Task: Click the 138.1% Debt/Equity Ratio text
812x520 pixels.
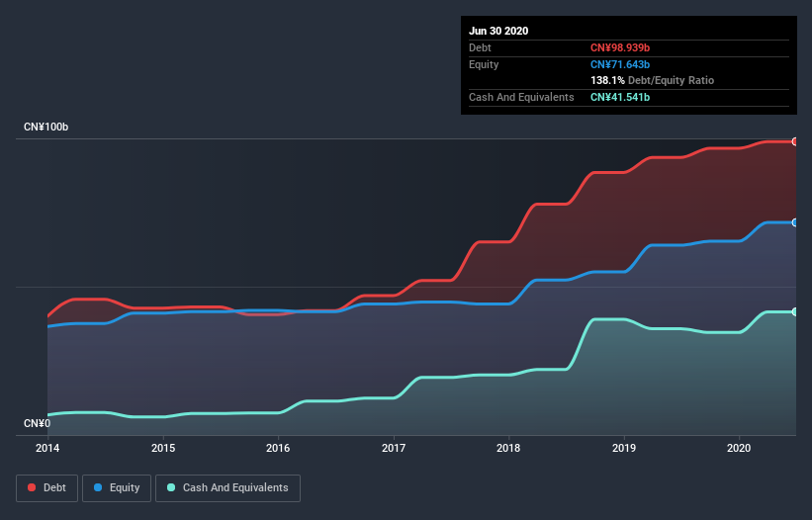Action: (652, 80)
